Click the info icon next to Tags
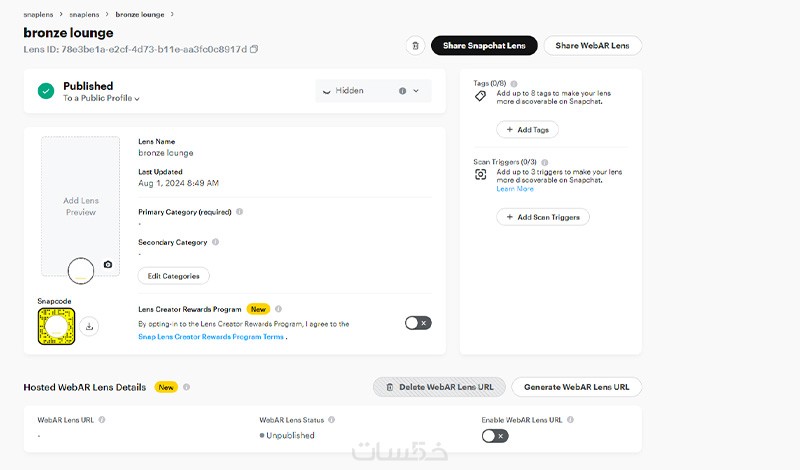 pos(514,83)
